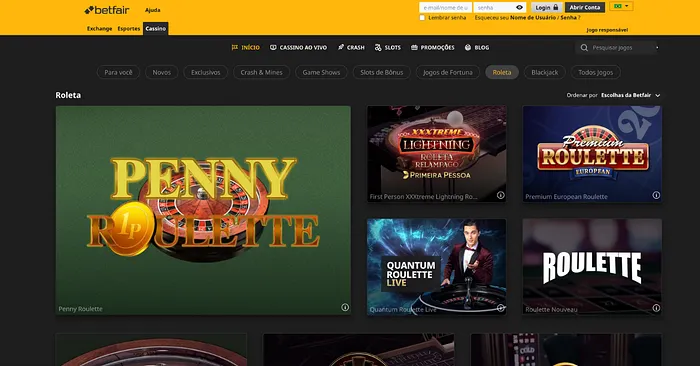Viewport: 700px width, 366px height.
Task: Click the search magnifier icon
Action: tap(584, 48)
